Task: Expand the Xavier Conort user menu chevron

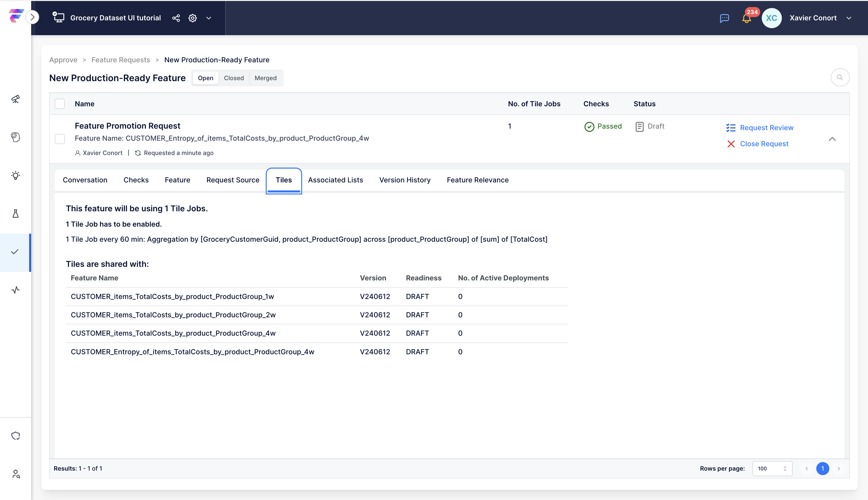Action: [849, 18]
